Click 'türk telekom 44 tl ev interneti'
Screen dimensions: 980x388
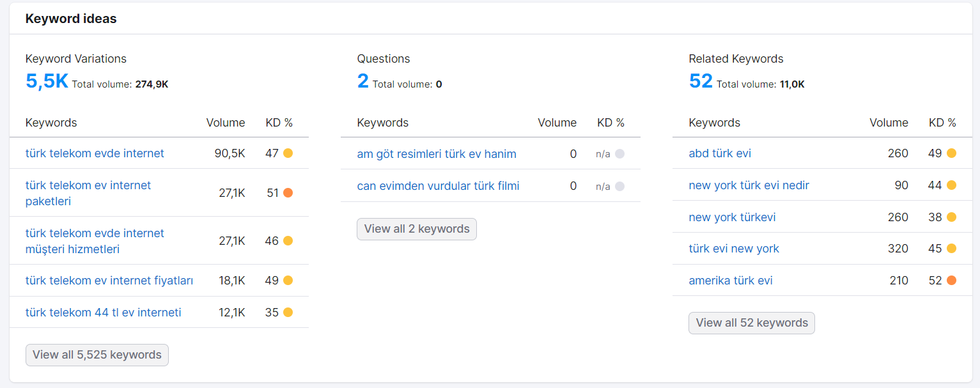pos(104,313)
